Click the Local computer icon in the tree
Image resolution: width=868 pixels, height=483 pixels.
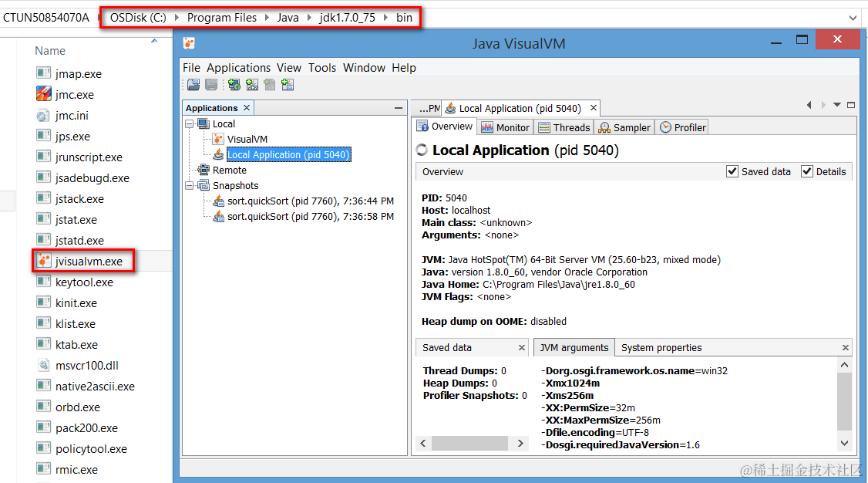[204, 123]
